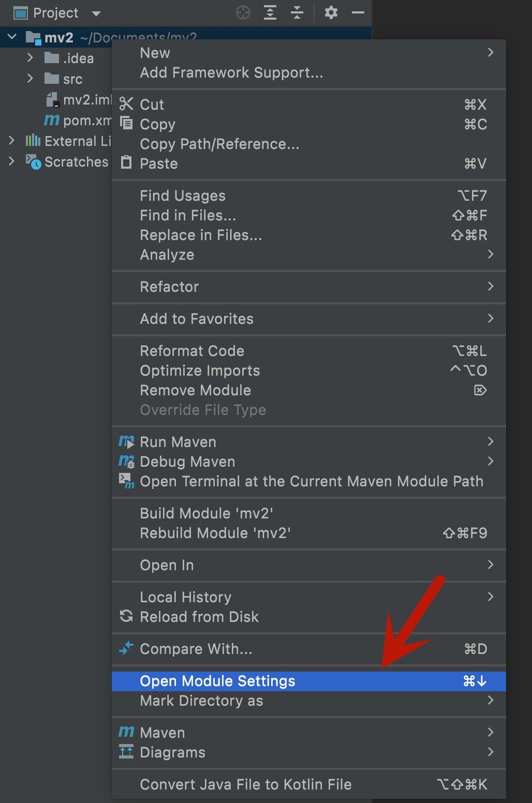The image size is (532, 803).
Task: Expand the .idea folder in the project tree
Action: (30, 58)
